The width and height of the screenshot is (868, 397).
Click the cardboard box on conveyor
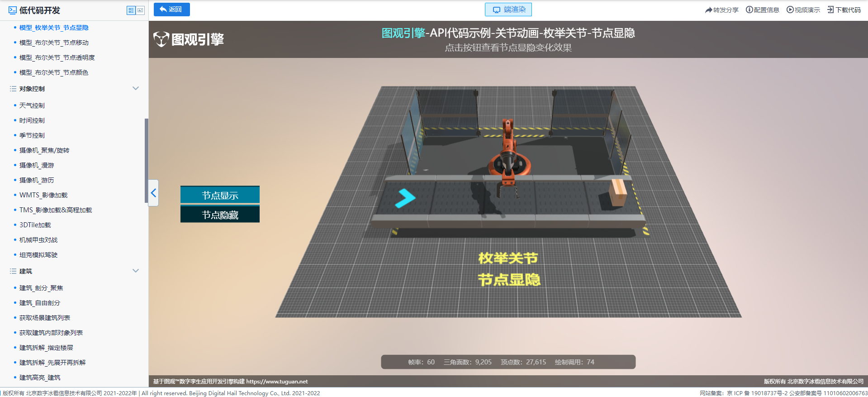[x=618, y=192]
